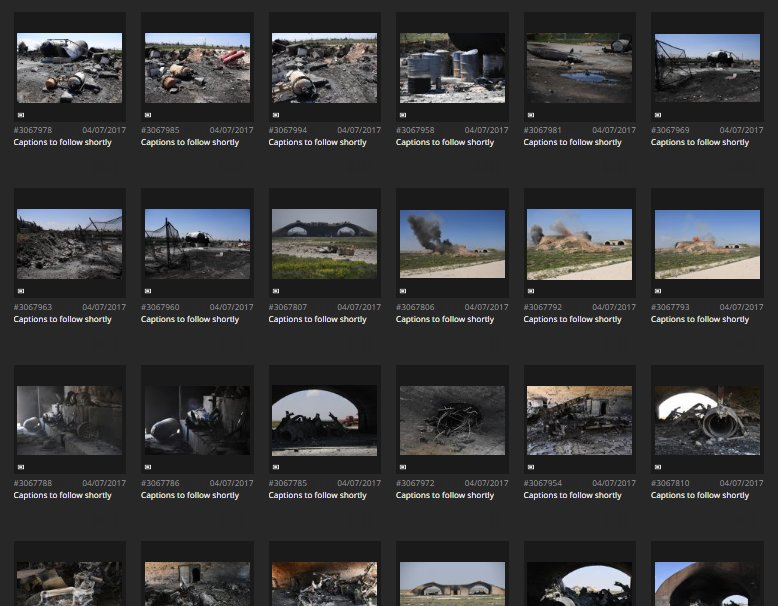This screenshot has height=606, width=778.
Task: Open thumbnail for image #3067786
Action: point(197,420)
